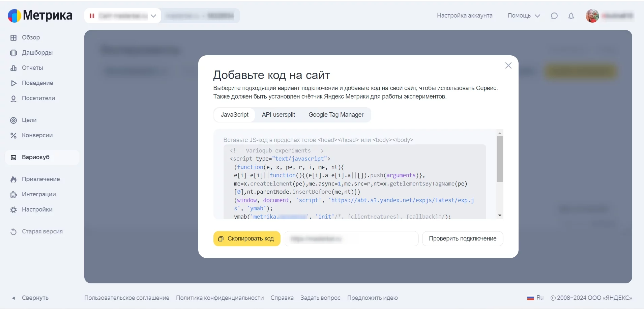644x309 pixels.
Task: Switch to API usersplit tab
Action: [279, 115]
